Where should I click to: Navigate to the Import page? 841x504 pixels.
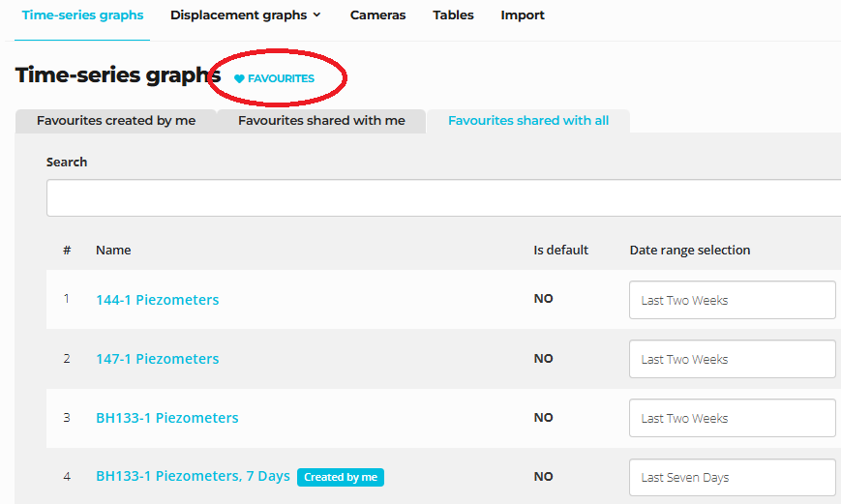(x=523, y=15)
